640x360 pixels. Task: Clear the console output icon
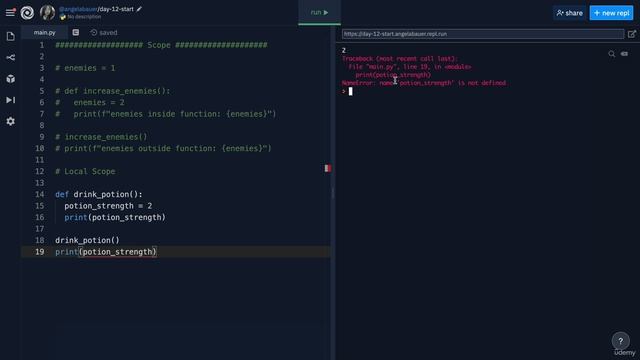[624, 54]
